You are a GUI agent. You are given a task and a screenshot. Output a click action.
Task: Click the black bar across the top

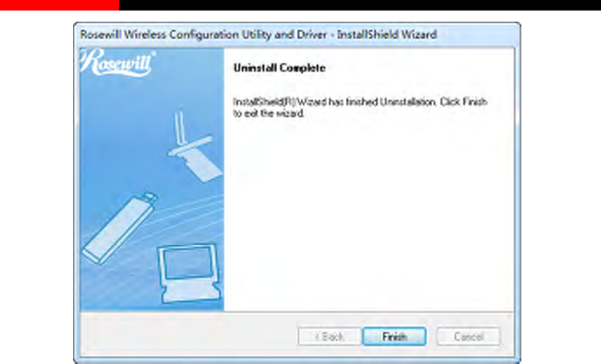pyautogui.click(x=360, y=5)
